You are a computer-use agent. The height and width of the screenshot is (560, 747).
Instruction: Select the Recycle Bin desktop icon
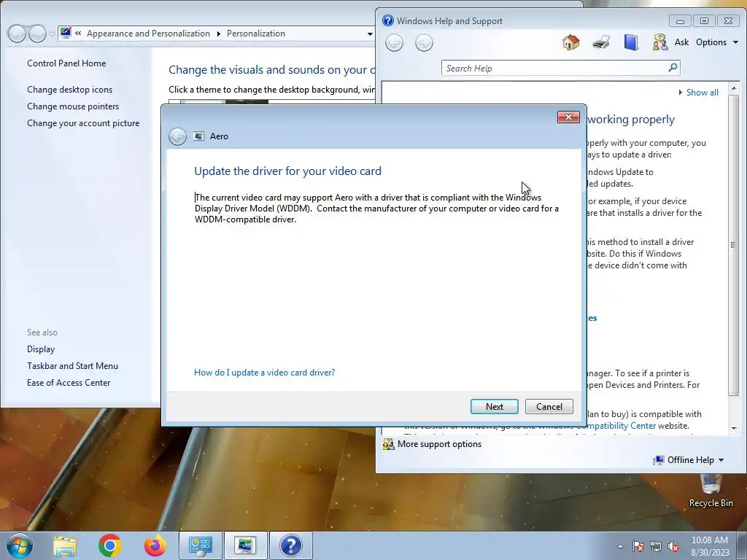(711, 491)
